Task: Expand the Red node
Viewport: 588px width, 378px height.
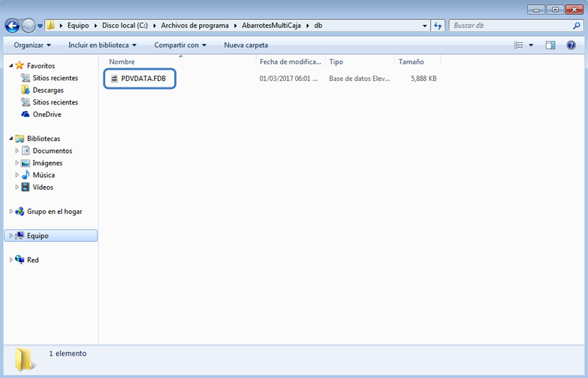Action: coord(11,260)
